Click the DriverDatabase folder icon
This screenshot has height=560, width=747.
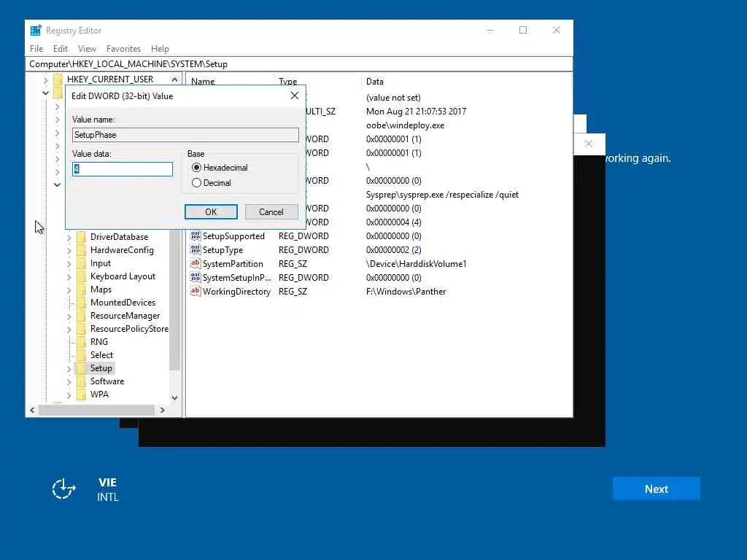[x=82, y=237]
